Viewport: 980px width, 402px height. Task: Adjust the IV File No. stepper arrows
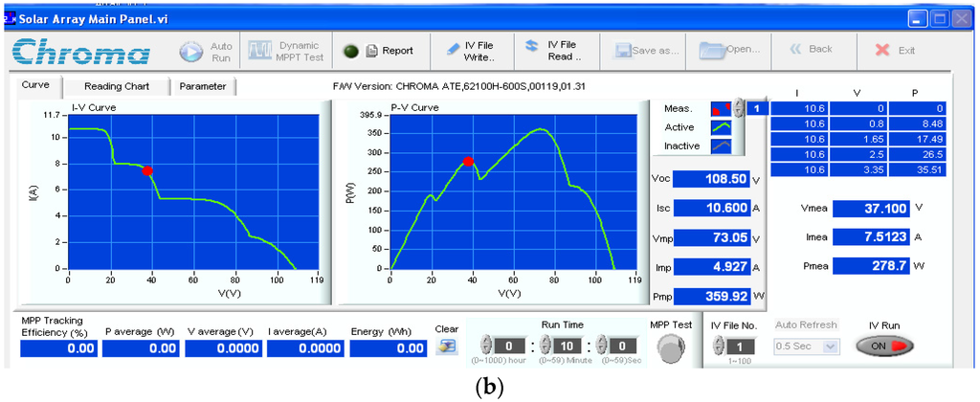pyautogui.click(x=718, y=346)
